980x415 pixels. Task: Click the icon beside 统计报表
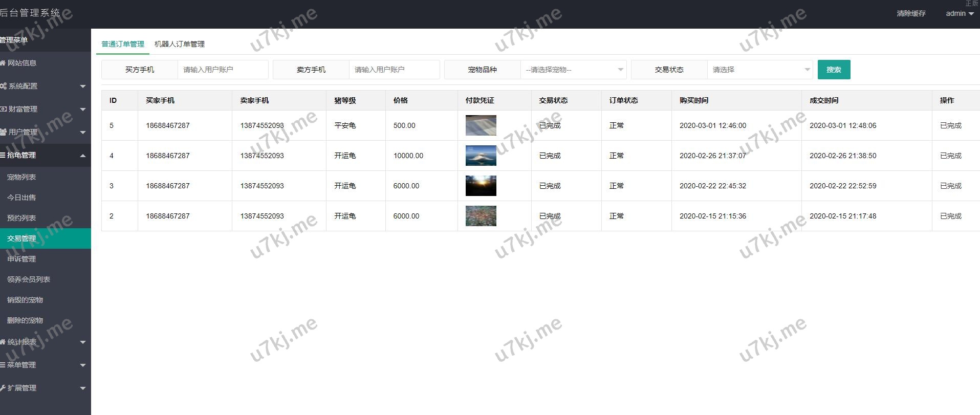coord(3,342)
